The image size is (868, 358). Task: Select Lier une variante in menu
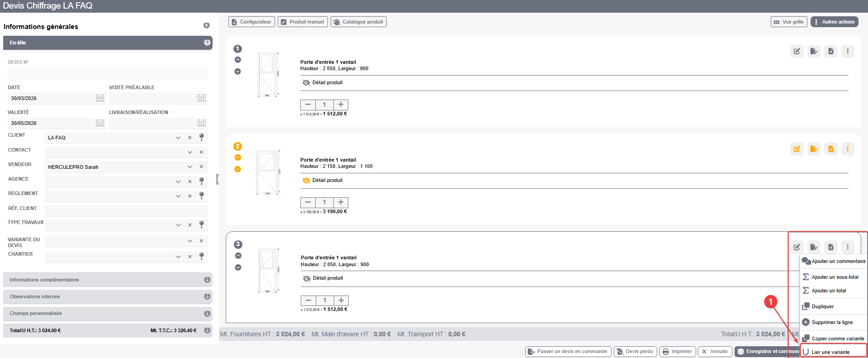tap(834, 352)
